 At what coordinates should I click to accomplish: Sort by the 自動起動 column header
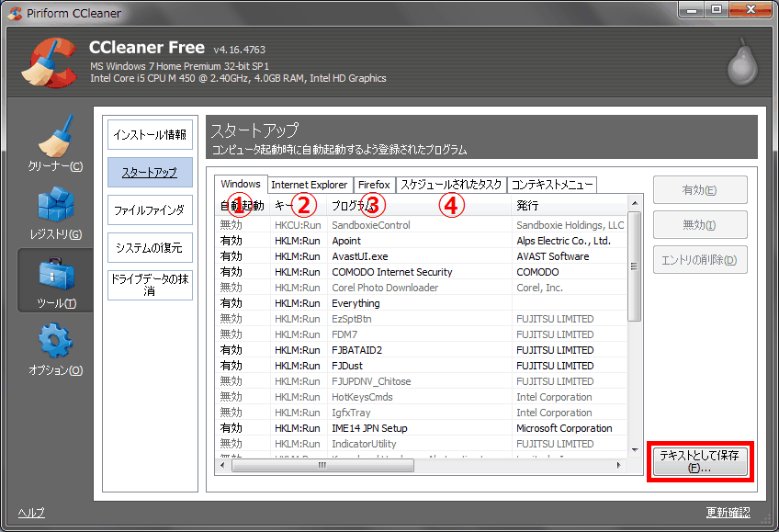tap(243, 205)
